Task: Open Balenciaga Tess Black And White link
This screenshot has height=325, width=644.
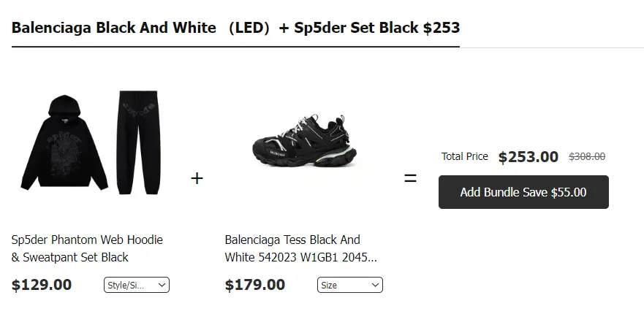Action: (292, 240)
